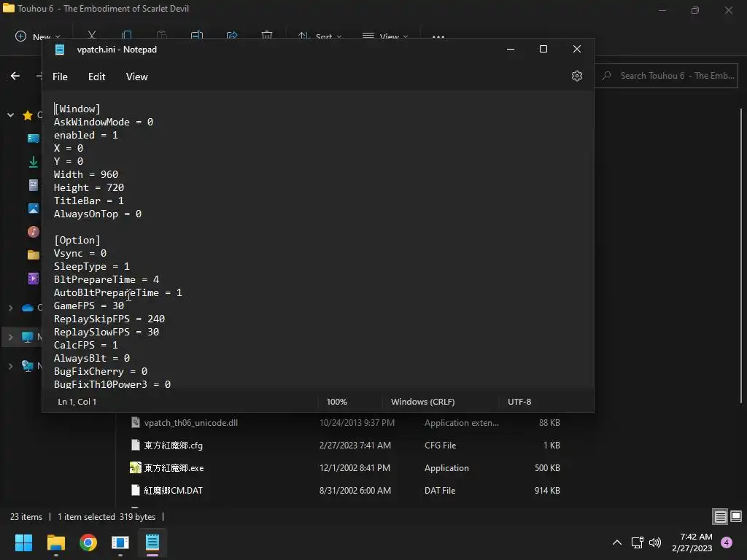Click the Notepad app icon in title bar

pos(60,50)
